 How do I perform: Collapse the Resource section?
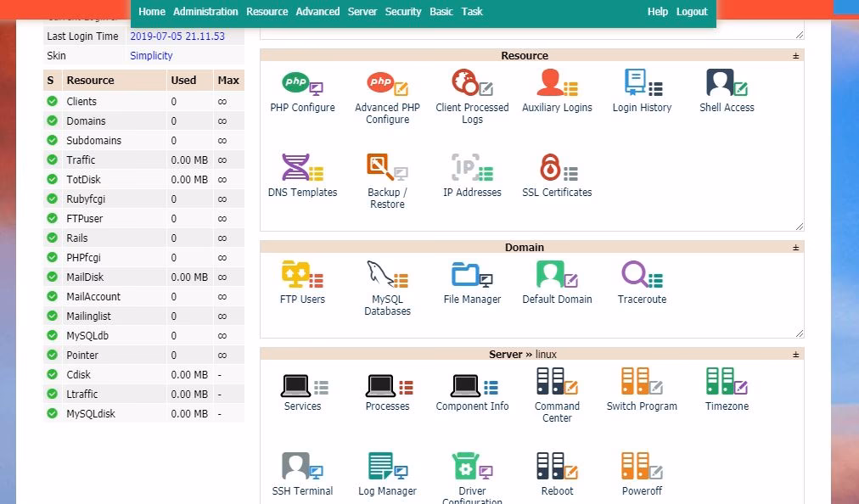point(794,55)
